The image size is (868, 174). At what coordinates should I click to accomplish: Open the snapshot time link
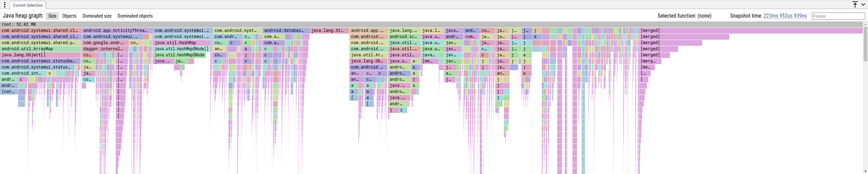pos(785,16)
